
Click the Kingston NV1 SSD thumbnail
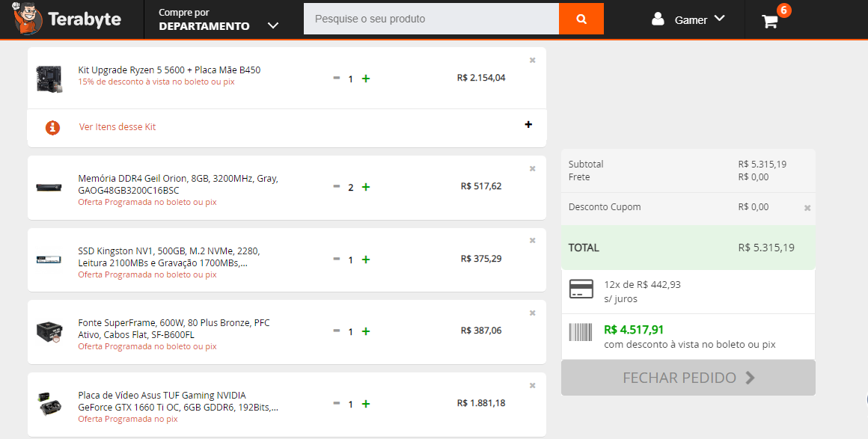click(49, 259)
